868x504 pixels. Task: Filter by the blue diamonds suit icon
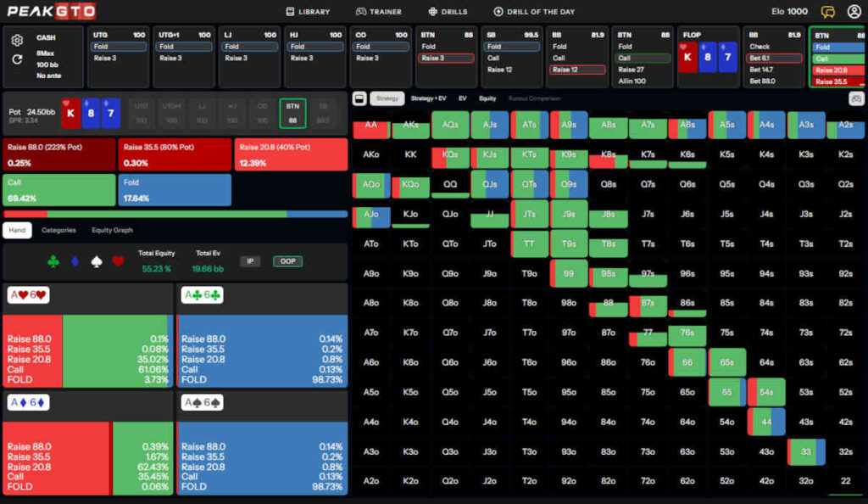75,262
